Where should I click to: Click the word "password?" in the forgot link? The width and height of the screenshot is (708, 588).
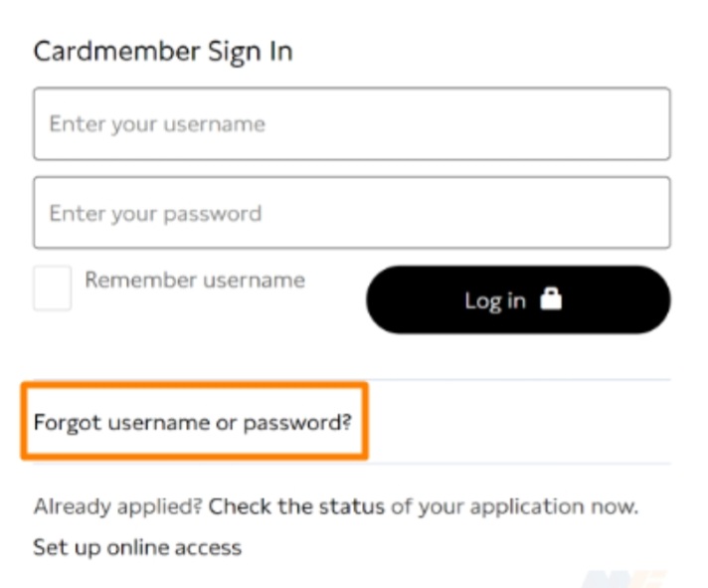[297, 423]
